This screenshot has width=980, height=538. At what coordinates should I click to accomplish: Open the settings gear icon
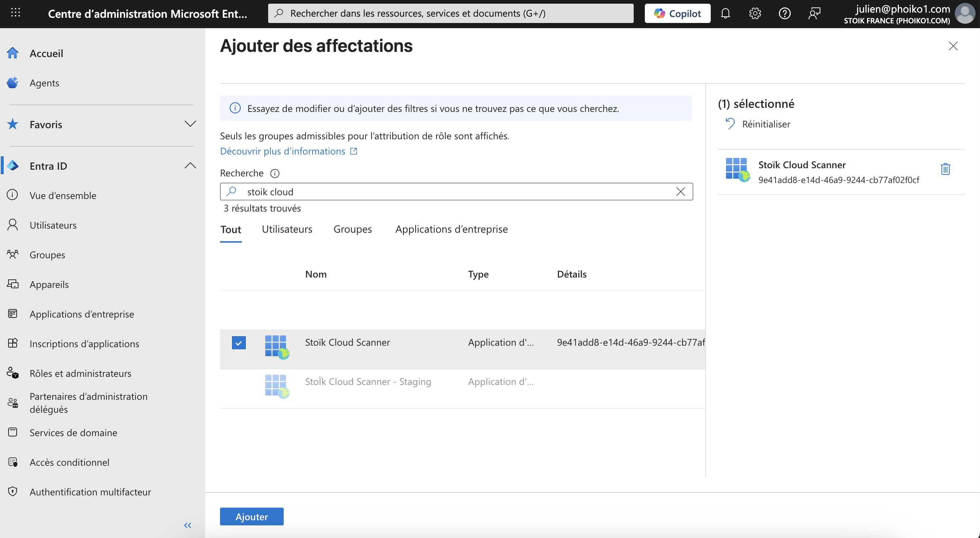755,14
